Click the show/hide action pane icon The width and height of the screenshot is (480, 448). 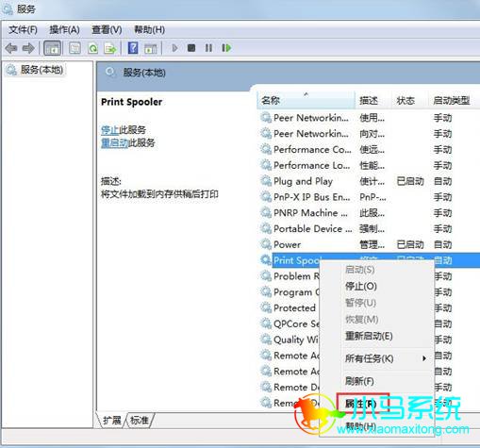point(151,48)
